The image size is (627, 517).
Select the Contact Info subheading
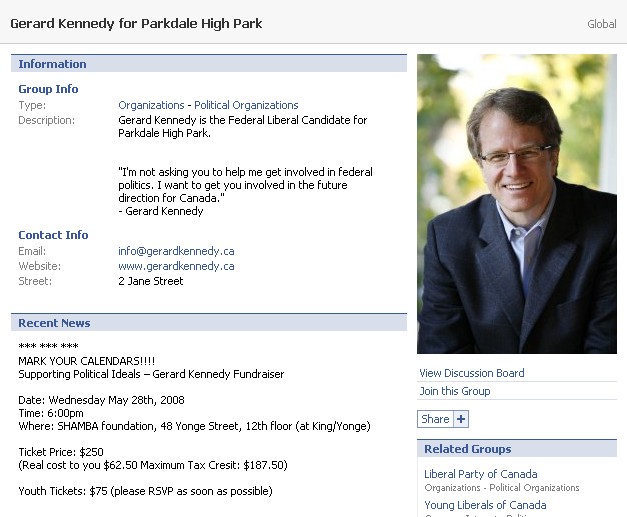(x=53, y=235)
